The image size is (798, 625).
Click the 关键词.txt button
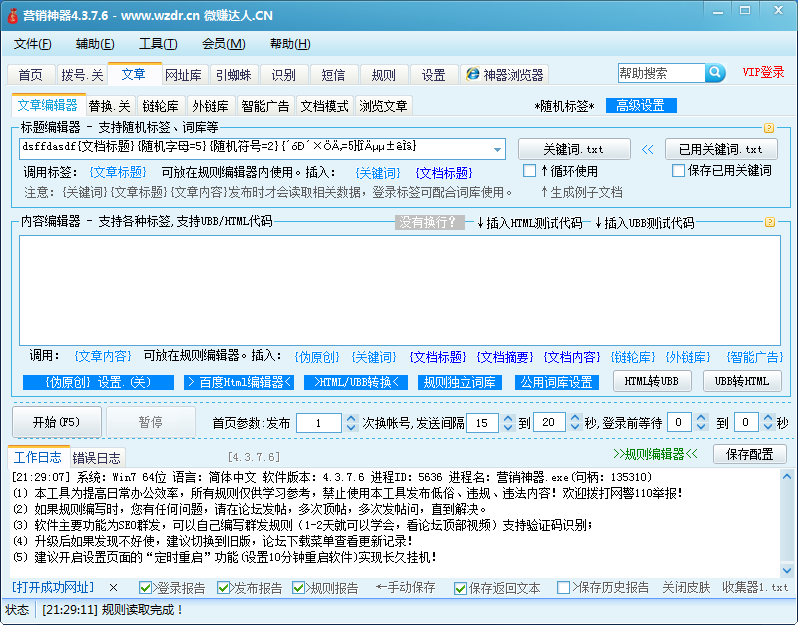(574, 150)
